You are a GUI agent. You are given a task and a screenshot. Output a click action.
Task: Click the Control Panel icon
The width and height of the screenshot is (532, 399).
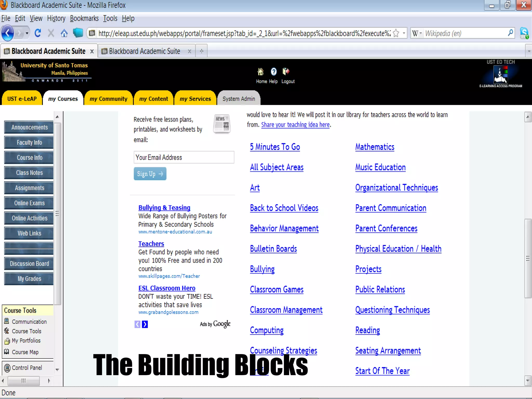(7, 368)
